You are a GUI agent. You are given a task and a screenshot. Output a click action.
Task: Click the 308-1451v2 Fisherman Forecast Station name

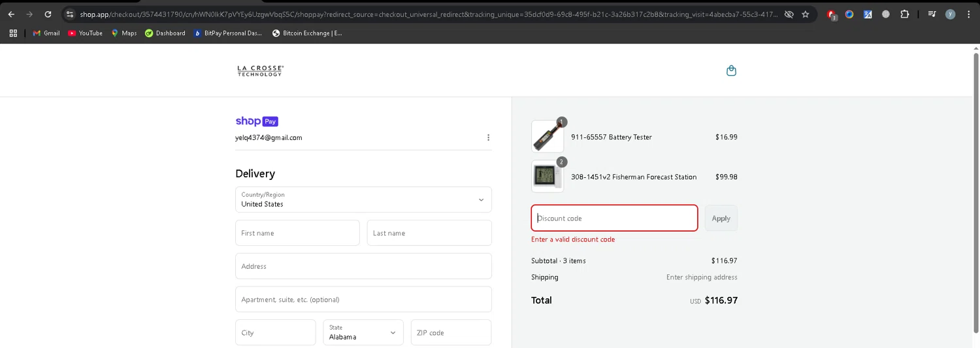tap(634, 177)
